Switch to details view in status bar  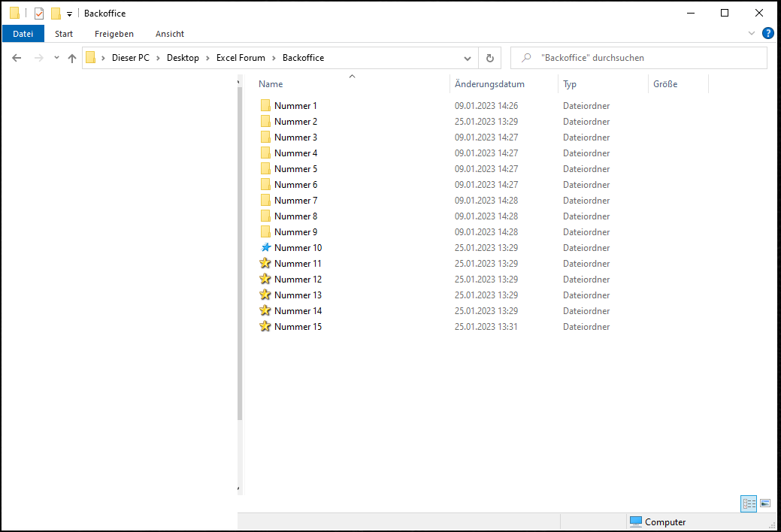pyautogui.click(x=749, y=503)
